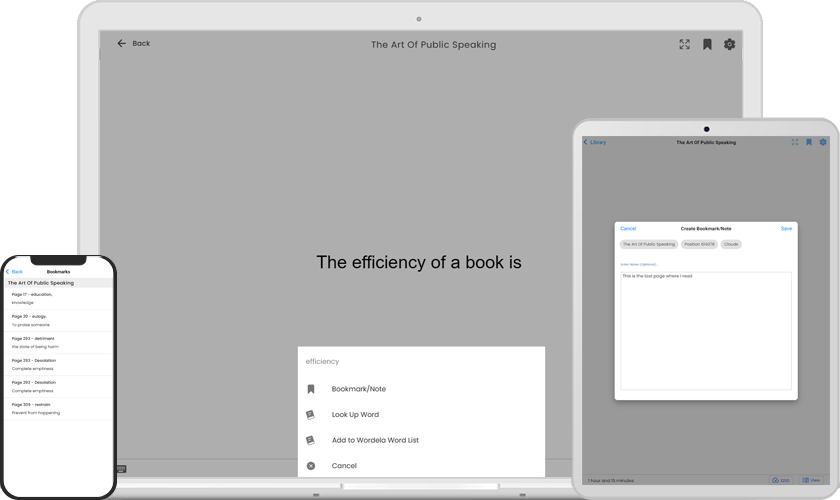
Task: Tap the View button on tablet bottom bar
Action: click(811, 480)
